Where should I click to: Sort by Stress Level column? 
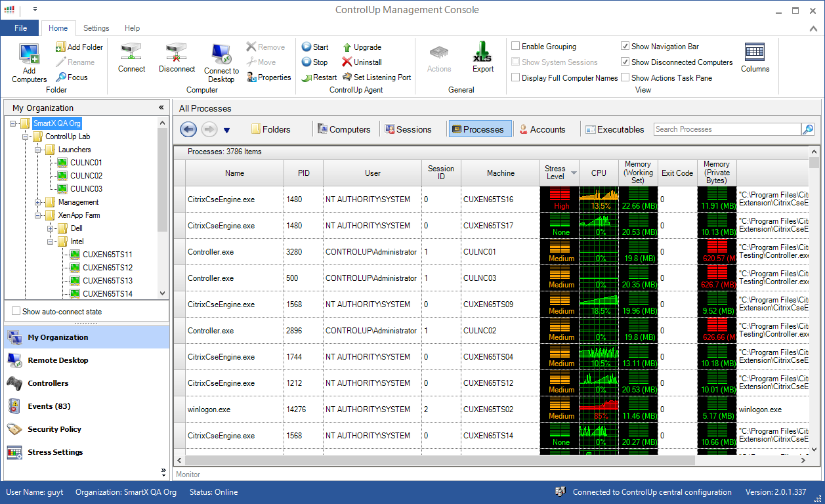(x=559, y=173)
